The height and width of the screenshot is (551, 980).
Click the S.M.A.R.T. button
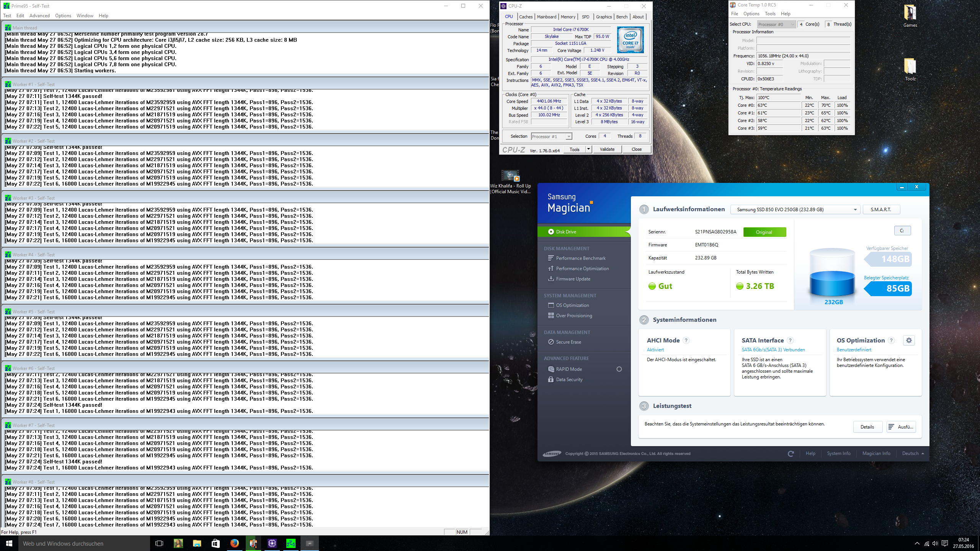[881, 210]
